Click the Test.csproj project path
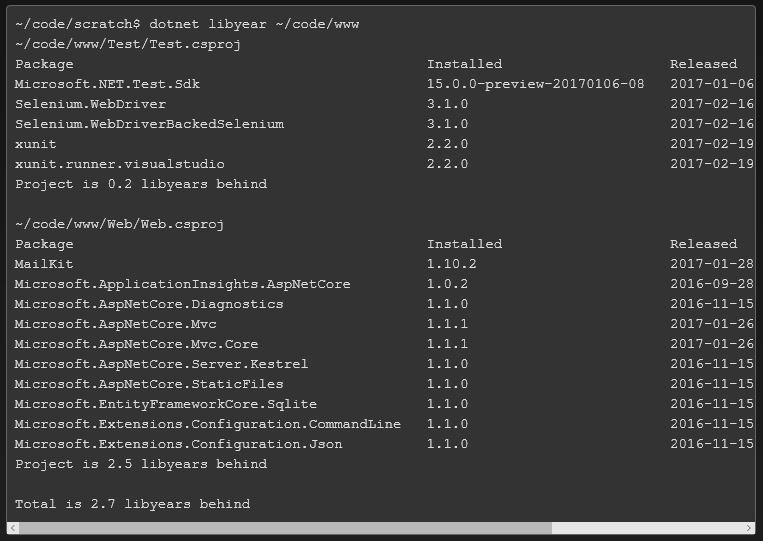Image resolution: width=763 pixels, height=541 pixels. coord(128,44)
